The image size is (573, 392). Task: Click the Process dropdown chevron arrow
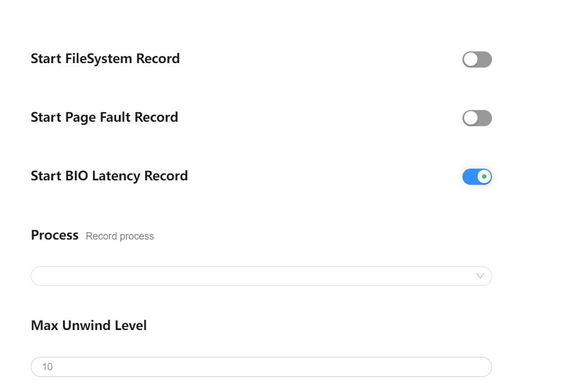click(480, 276)
